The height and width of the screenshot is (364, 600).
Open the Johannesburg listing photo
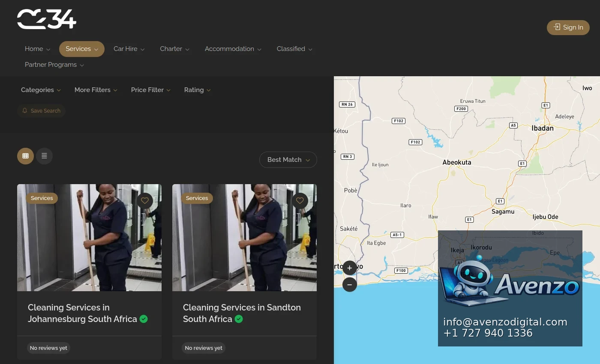click(x=89, y=238)
